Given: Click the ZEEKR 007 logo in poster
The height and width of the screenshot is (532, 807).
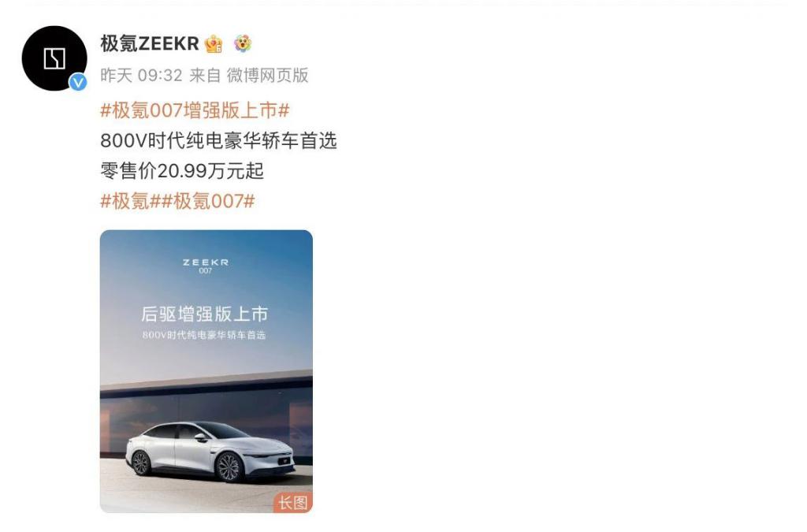Looking at the screenshot, I should click(206, 266).
